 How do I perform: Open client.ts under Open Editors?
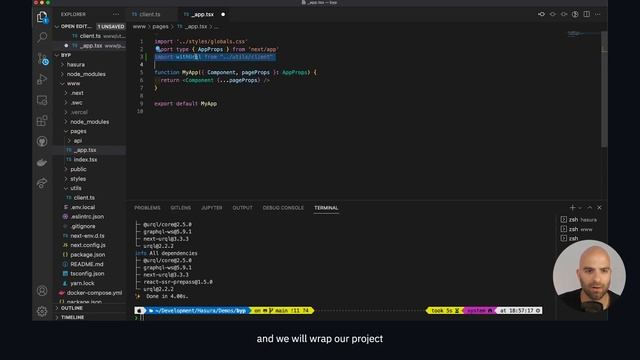(x=90, y=36)
